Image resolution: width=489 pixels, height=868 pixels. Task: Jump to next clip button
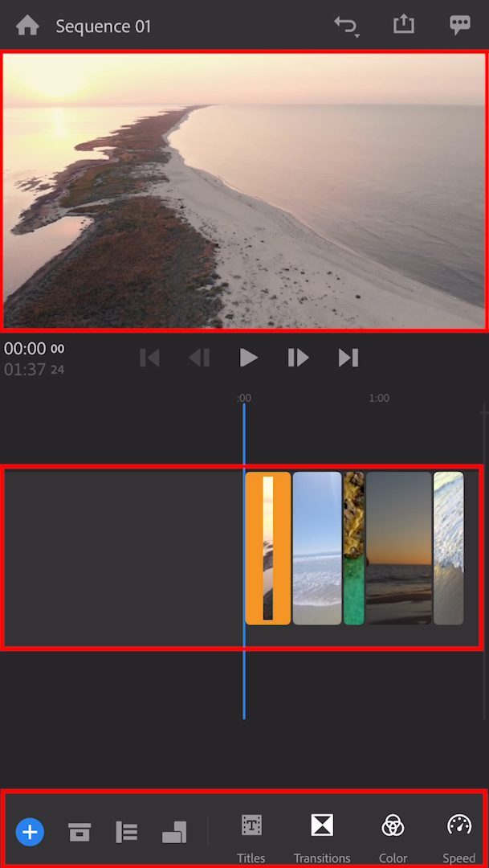coord(348,358)
